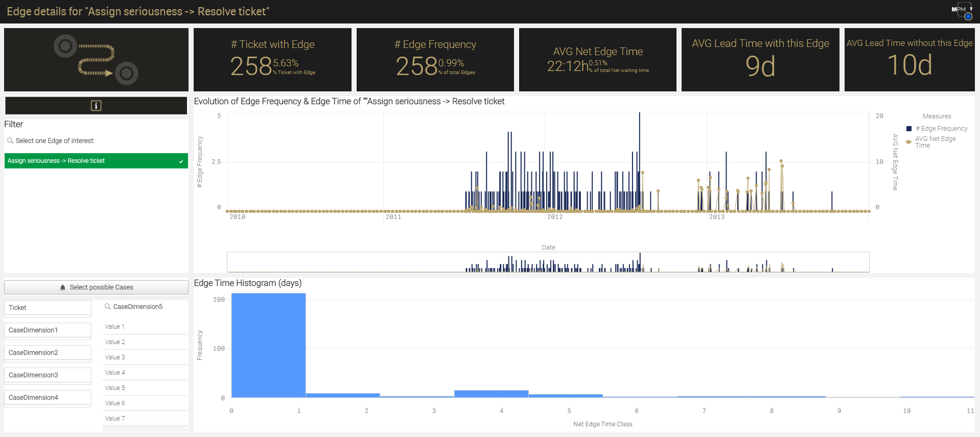
Task: Select 'Value 7' in CaseDimension5 list
Action: (145, 419)
